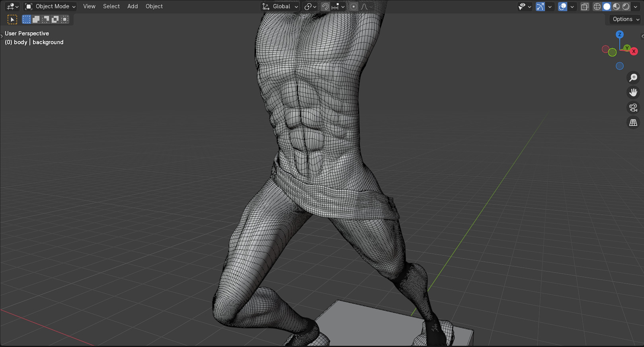Switch to Wireframe viewport shading
This screenshot has width=644, height=347.
pyautogui.click(x=597, y=6)
